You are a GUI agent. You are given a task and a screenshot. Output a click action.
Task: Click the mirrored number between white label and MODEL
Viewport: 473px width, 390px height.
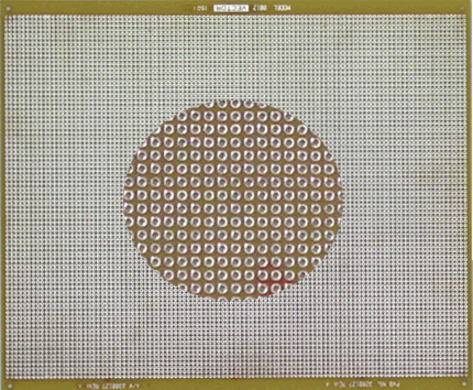[259, 8]
